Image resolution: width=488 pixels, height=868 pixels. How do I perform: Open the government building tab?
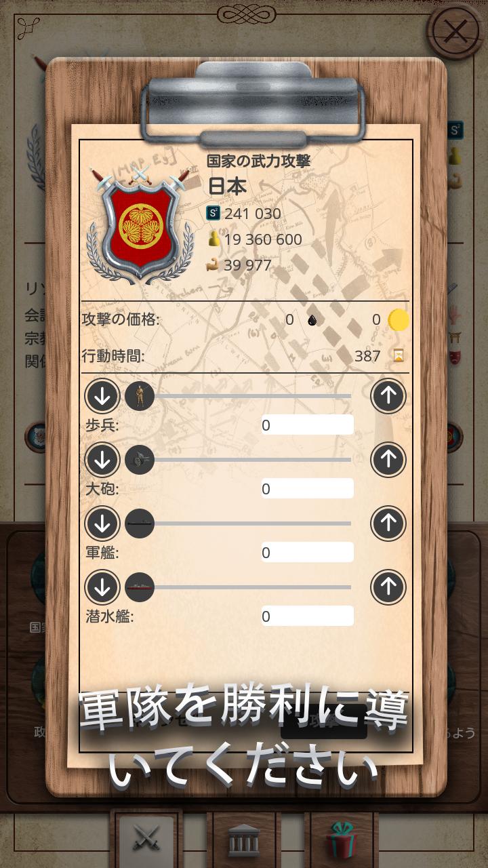tap(244, 840)
